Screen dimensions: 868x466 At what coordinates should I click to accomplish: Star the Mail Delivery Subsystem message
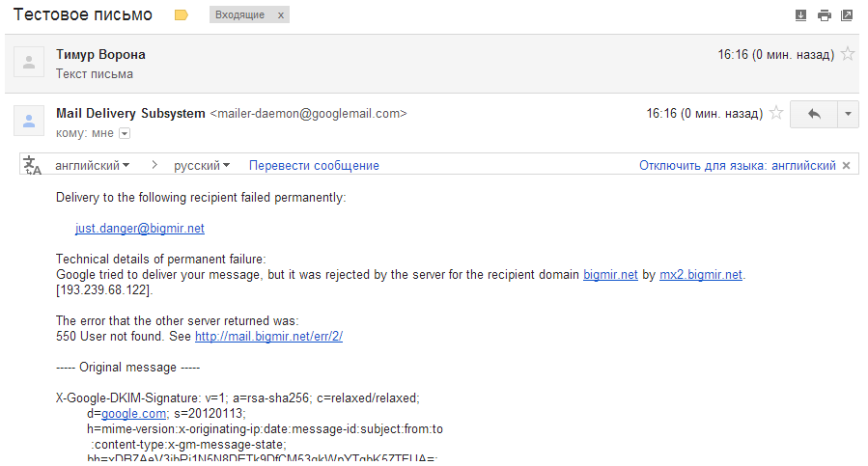point(774,114)
